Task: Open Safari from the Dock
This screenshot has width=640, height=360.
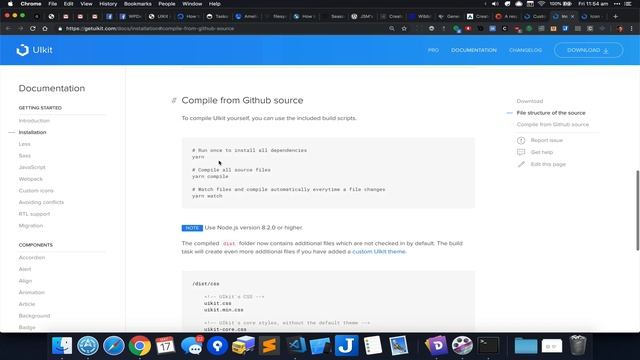Action: [x=114, y=345]
